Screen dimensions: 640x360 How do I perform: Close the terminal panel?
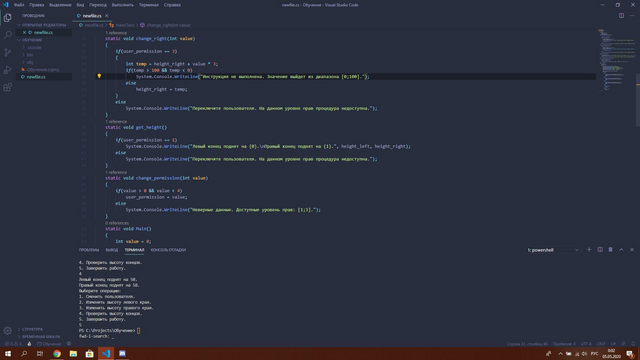[632, 249]
